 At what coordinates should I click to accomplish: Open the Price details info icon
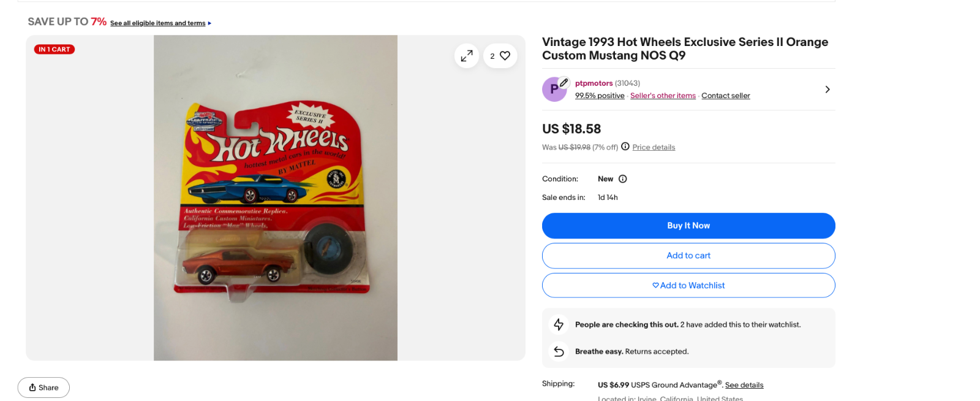point(625,147)
